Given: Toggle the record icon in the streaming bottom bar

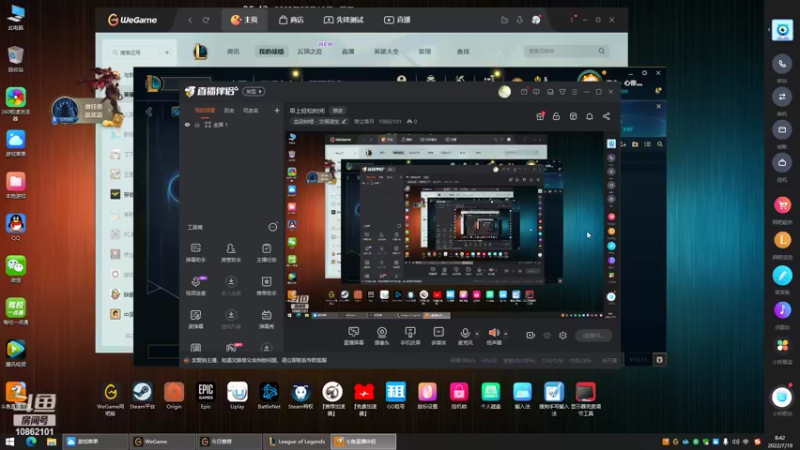Looking at the screenshot, I should point(531,335).
